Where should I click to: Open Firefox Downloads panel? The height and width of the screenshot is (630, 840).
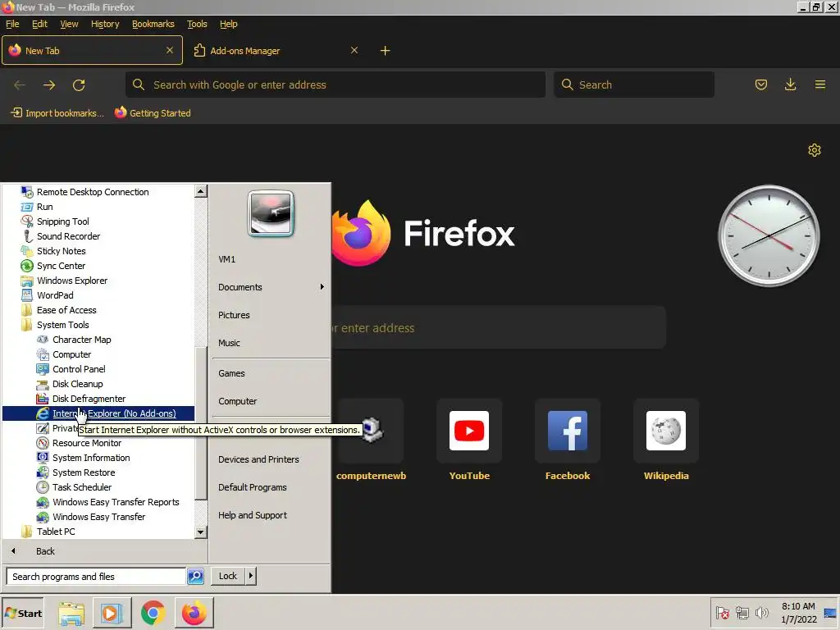click(x=790, y=84)
